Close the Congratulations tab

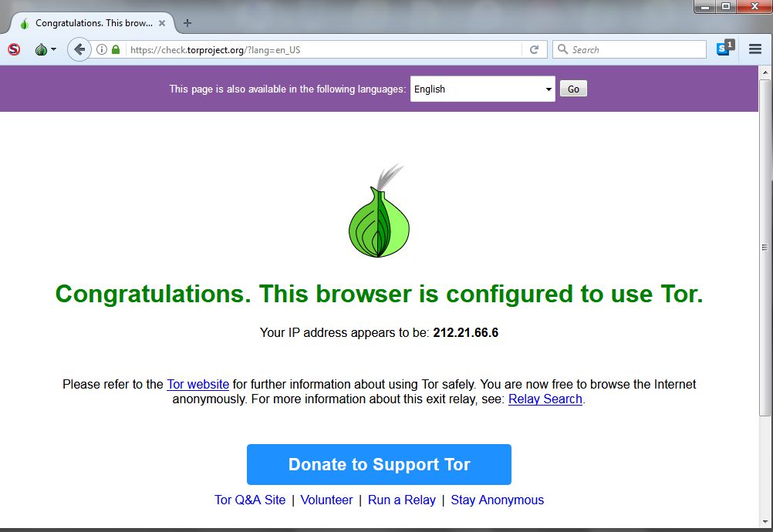(x=162, y=23)
